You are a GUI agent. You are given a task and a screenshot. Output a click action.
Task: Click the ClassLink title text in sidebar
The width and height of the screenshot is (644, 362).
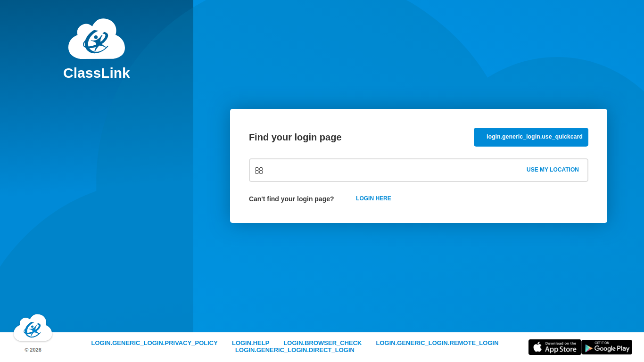[97, 73]
